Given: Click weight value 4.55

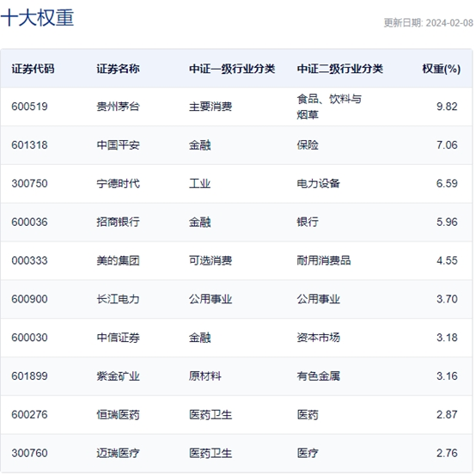Looking at the screenshot, I should tap(447, 260).
